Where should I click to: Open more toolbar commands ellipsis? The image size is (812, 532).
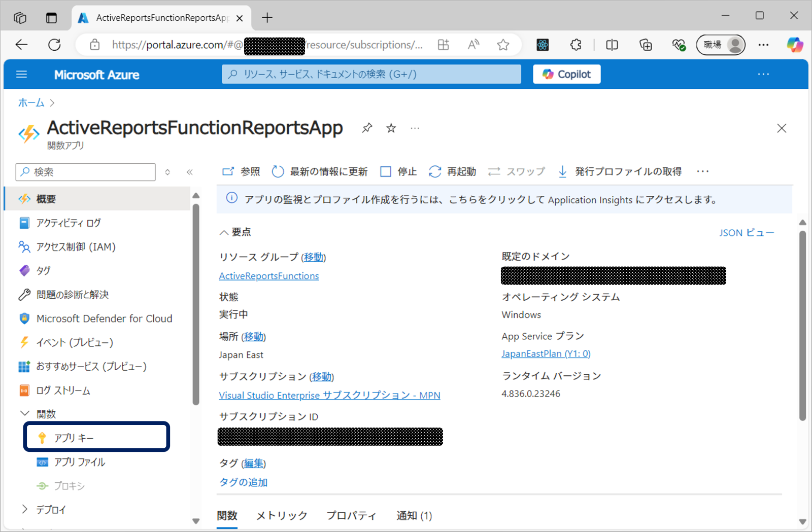[x=703, y=171]
